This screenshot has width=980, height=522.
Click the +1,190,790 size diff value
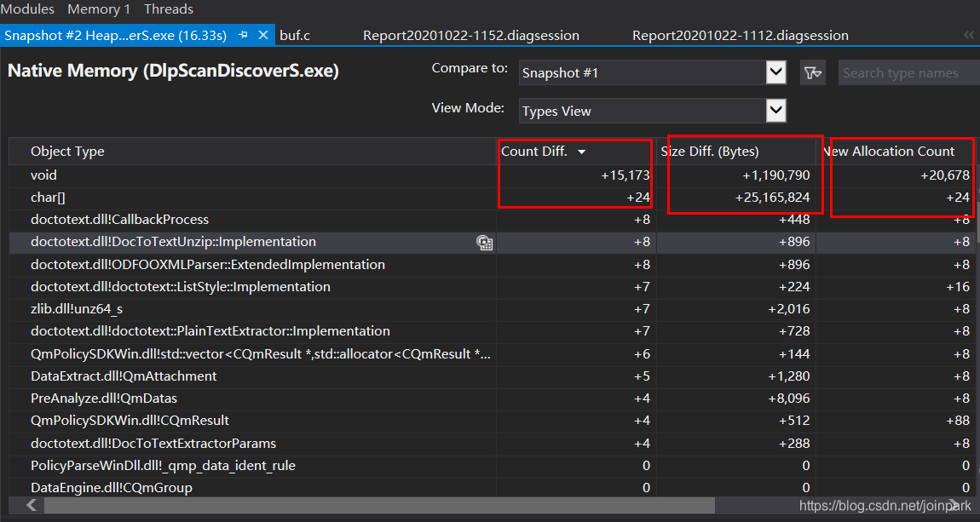(775, 175)
